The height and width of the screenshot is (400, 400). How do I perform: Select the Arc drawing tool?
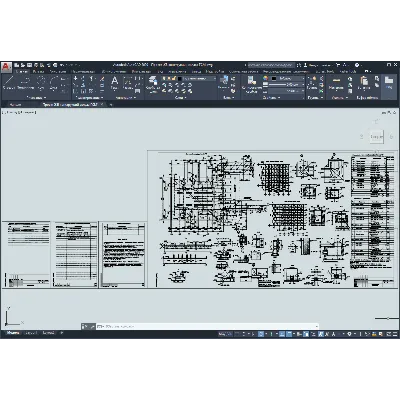[54, 83]
